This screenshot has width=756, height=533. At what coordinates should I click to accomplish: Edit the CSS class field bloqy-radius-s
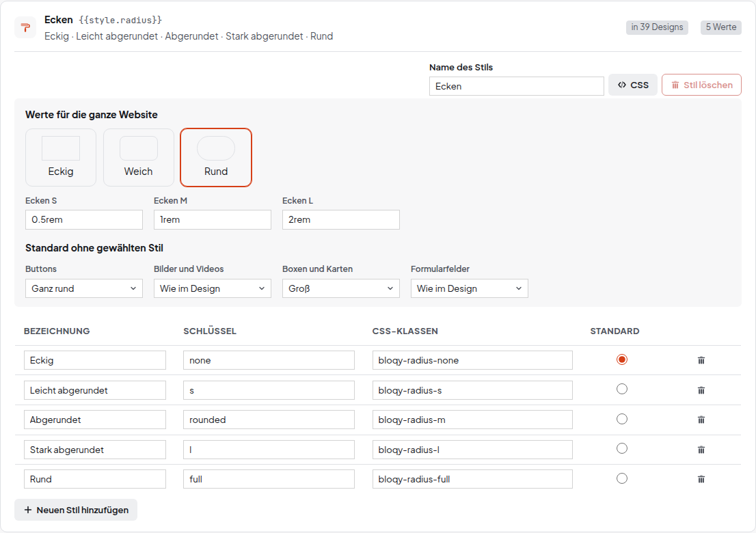(472, 390)
